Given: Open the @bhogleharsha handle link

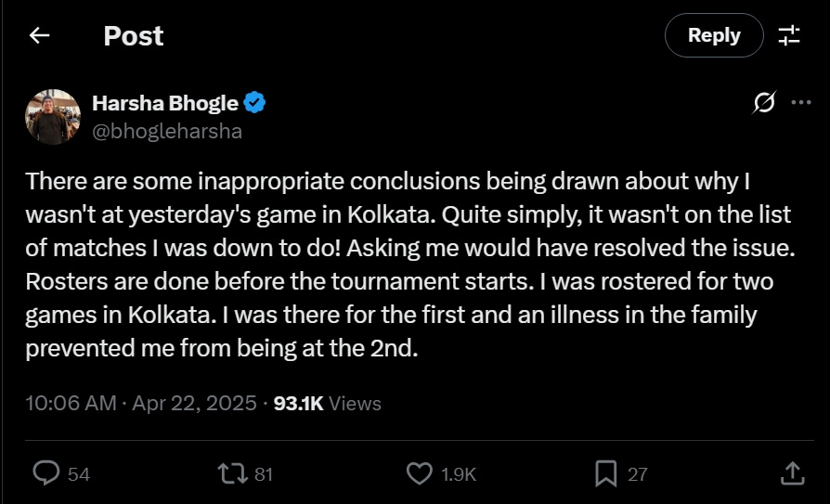Looking at the screenshot, I should (167, 131).
